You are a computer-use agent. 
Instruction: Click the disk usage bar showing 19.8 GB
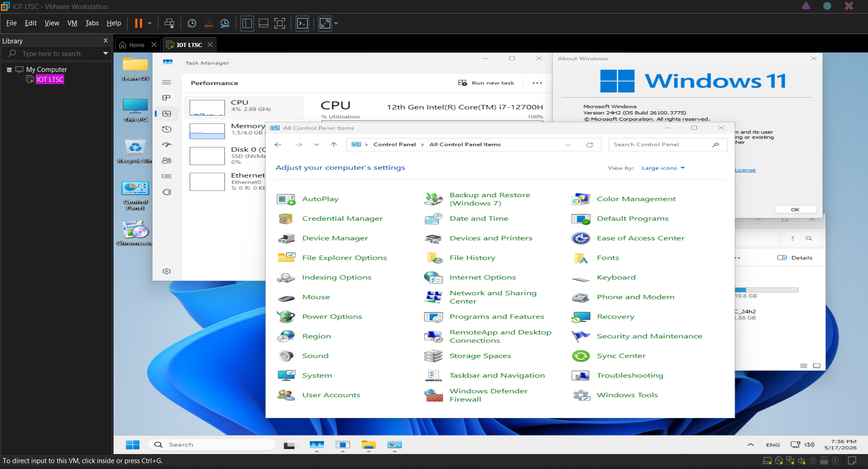766,290
